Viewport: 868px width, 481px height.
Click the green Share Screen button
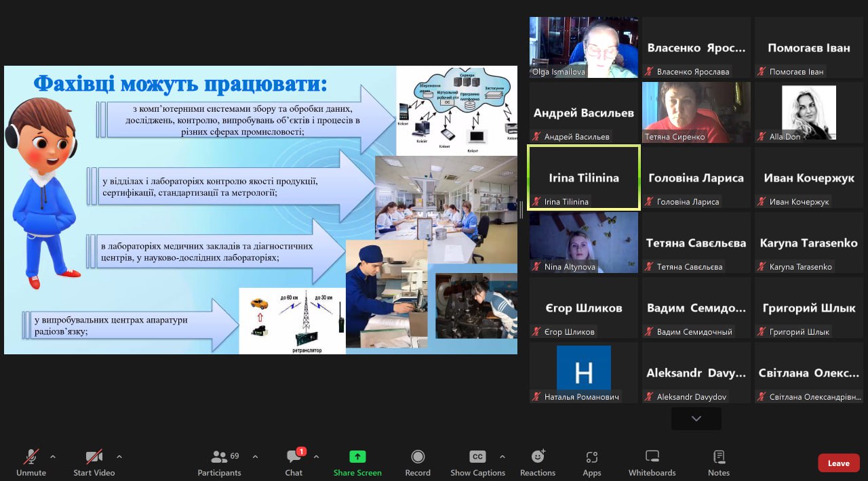[357, 463]
